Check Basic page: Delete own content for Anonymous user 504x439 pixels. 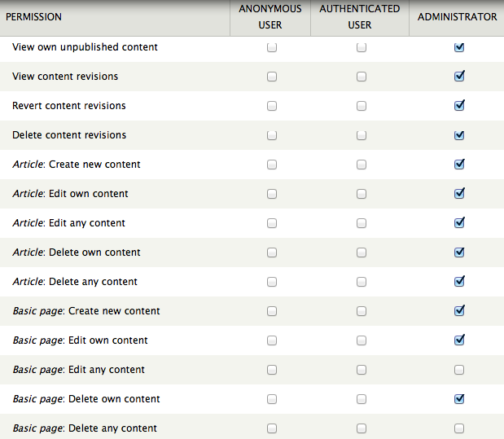(272, 399)
